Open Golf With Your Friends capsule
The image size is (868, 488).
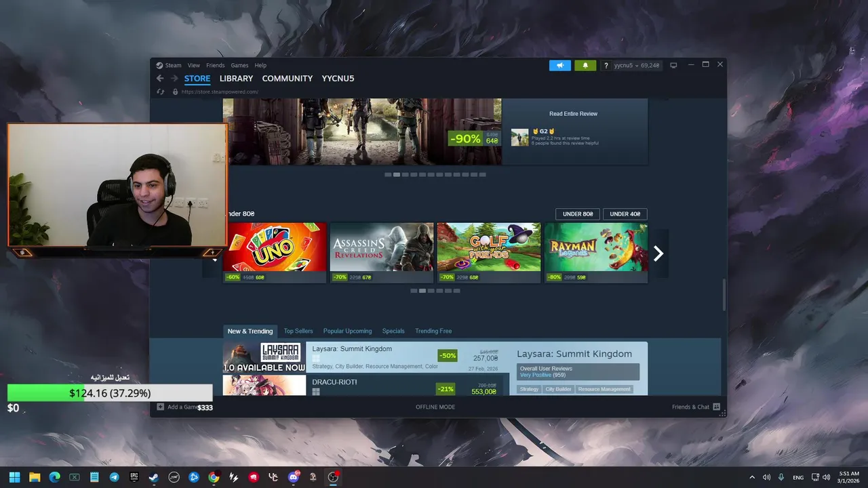[x=489, y=253]
